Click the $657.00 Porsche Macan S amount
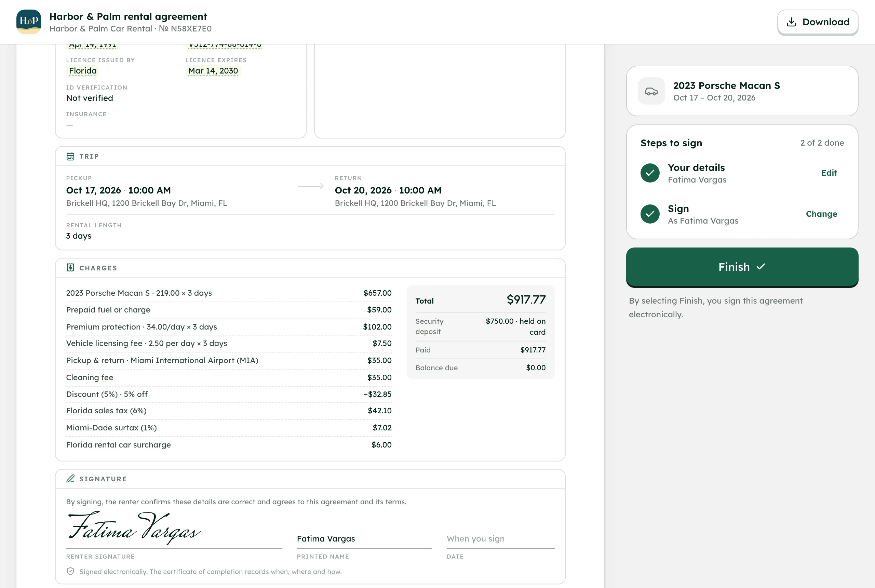The image size is (875, 588). [x=378, y=293]
